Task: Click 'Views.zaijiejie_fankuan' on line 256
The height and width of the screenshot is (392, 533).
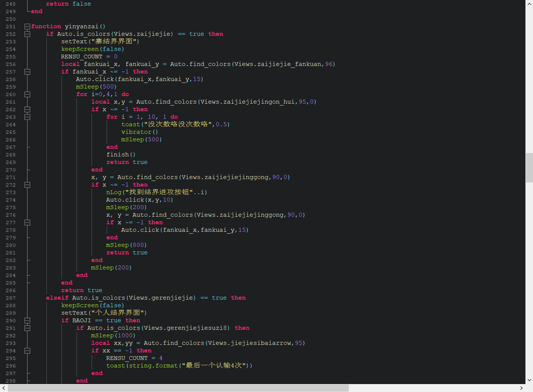Action: (x=278, y=64)
